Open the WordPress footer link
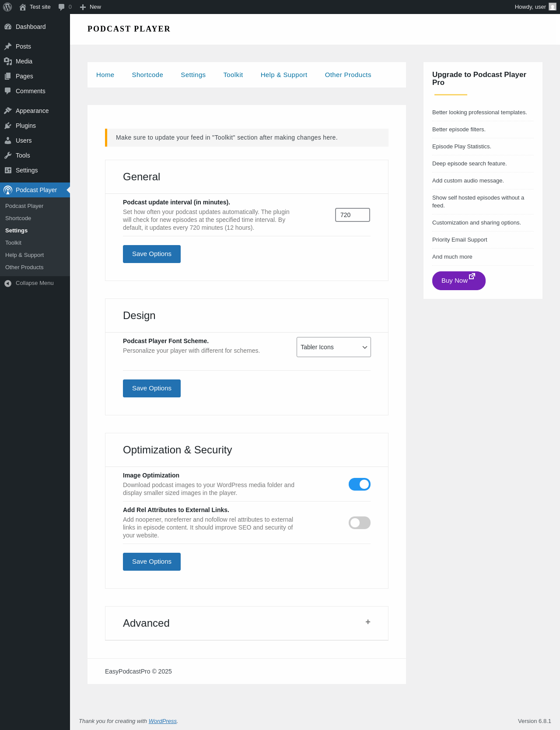Viewport: 560px width, 730px height. pyautogui.click(x=162, y=721)
